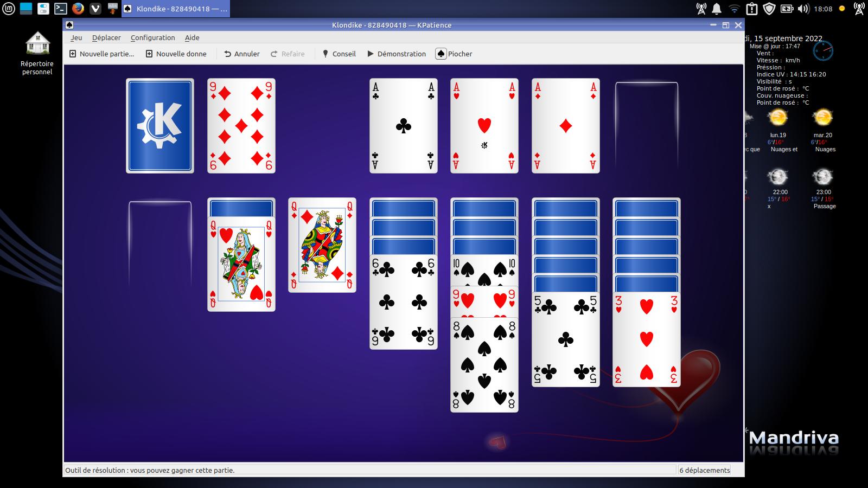Viewport: 868px width, 488px height.
Task: Open the Aide menu
Action: click(192, 37)
